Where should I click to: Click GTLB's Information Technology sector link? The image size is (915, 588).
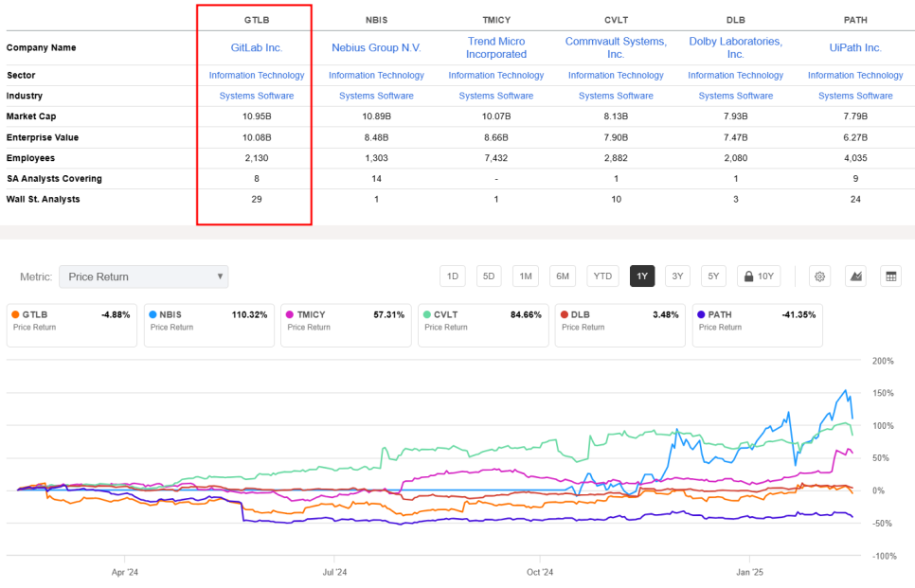coord(257,75)
